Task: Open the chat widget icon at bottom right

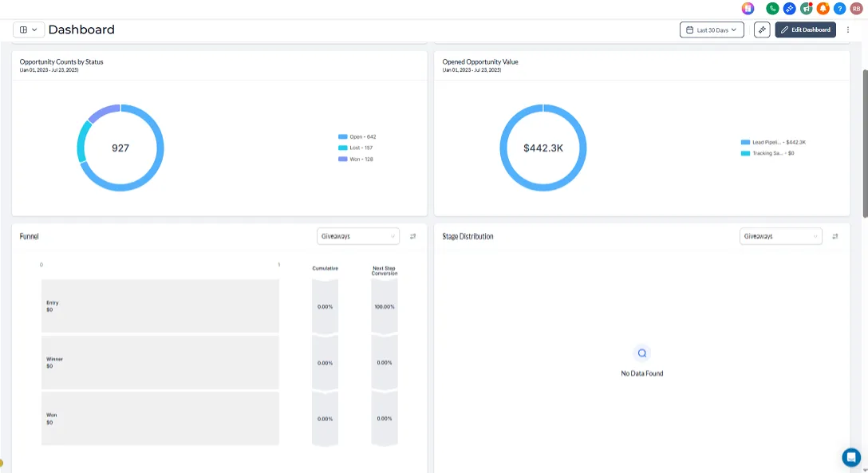Action: coord(851,458)
